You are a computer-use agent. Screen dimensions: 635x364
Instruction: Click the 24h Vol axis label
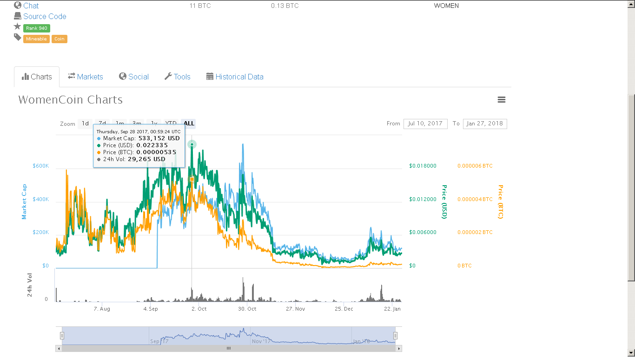click(30, 285)
